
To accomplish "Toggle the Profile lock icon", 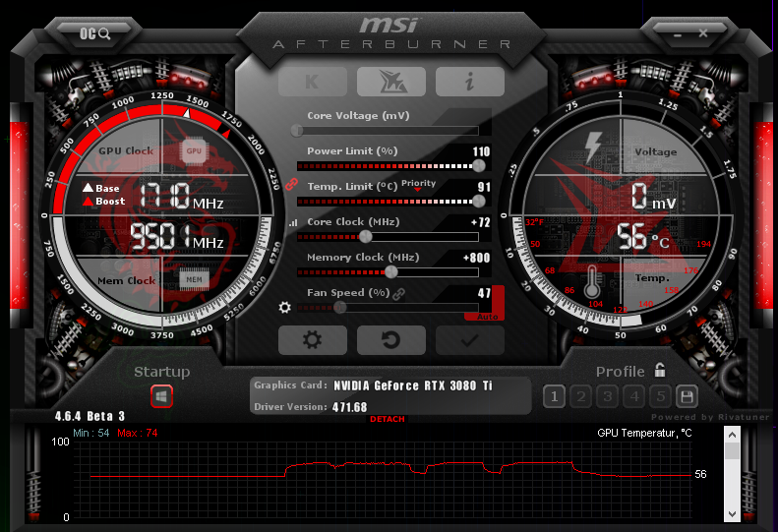I will pos(659,370).
